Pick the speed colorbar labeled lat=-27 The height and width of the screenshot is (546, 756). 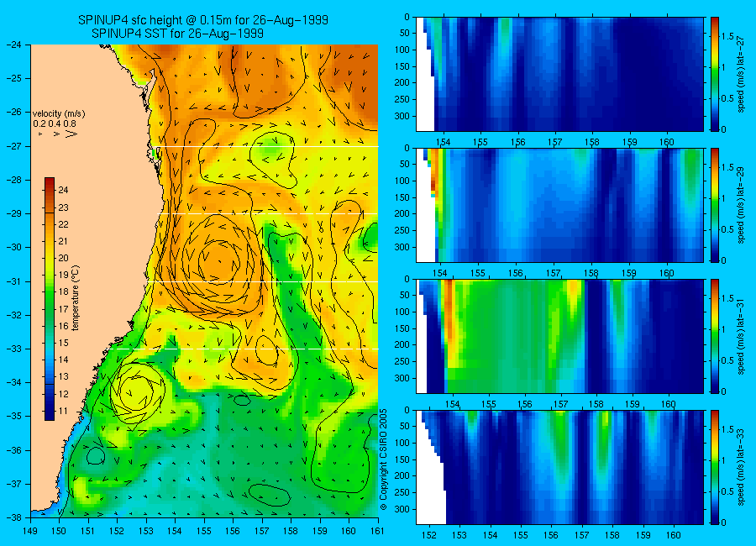(x=714, y=74)
